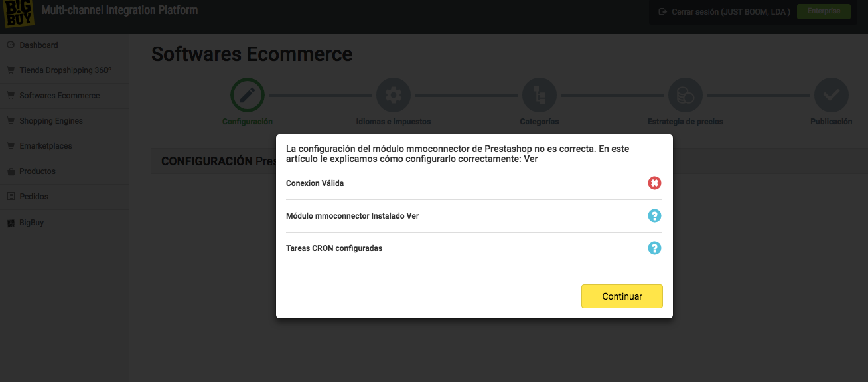This screenshot has height=382, width=868.
Task: Open Dashboard in the sidebar
Action: coord(38,45)
